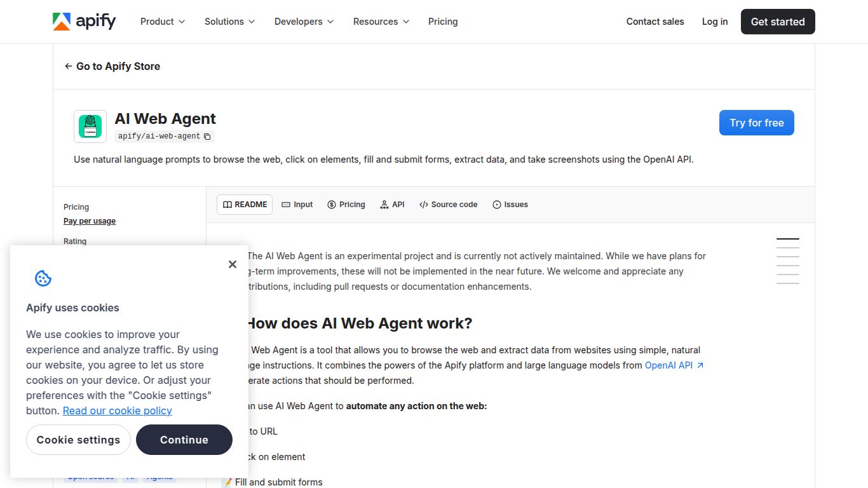Click the cookie icon in the consent dialog
The image size is (868, 488).
43,278
